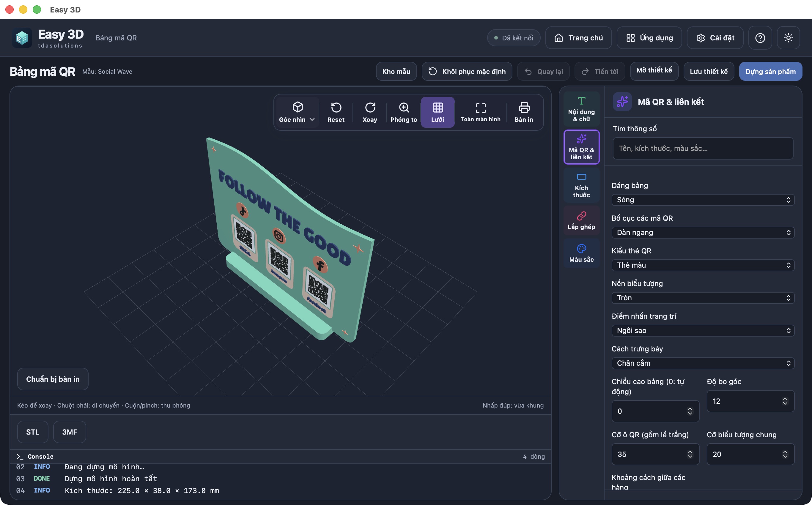This screenshot has width=812, height=505.
Task: Open the Nội dung & chữ tab
Action: 581,109
